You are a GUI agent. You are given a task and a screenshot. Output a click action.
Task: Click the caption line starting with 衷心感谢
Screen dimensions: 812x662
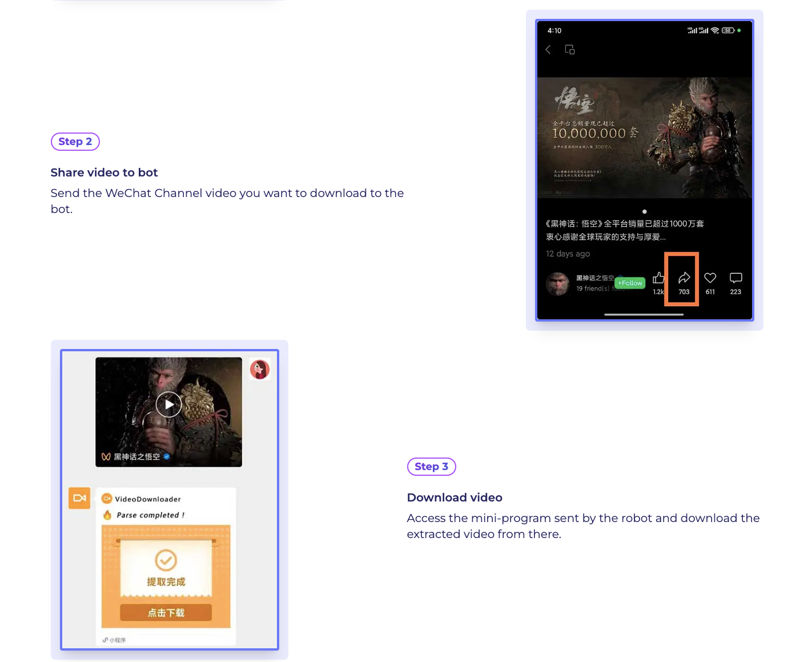coord(606,237)
